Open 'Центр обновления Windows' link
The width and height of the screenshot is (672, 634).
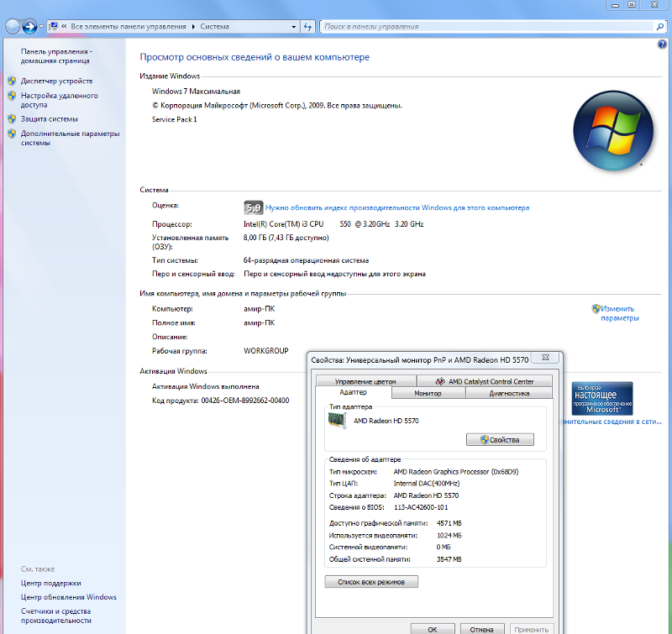pyautogui.click(x=69, y=597)
